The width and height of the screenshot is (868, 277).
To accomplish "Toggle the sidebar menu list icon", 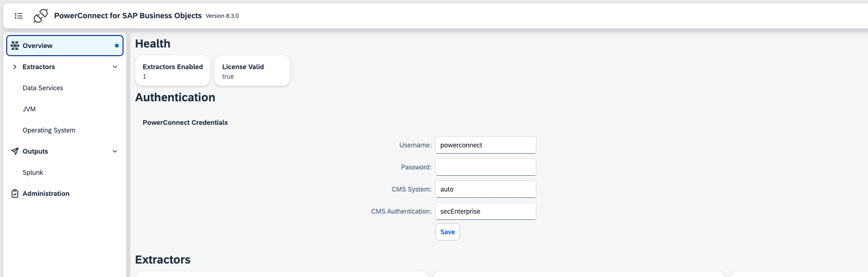I will tap(19, 16).
